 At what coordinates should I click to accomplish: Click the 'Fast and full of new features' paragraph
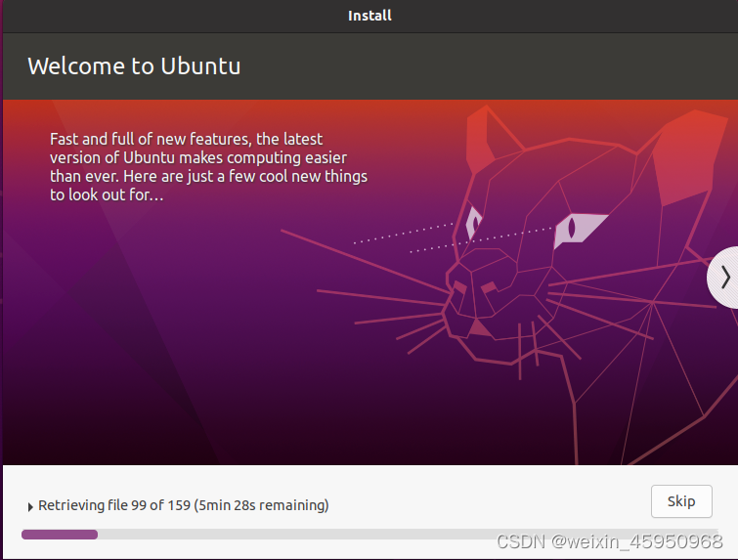(208, 166)
